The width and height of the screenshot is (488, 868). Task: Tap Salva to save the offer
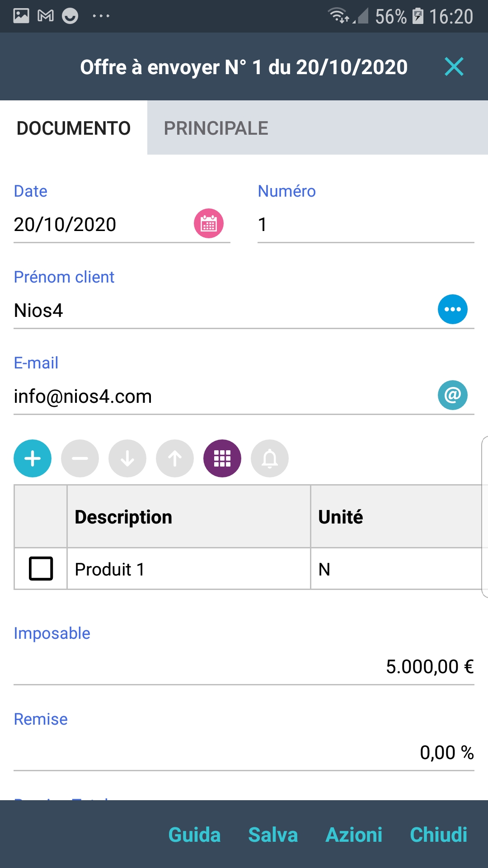click(273, 835)
